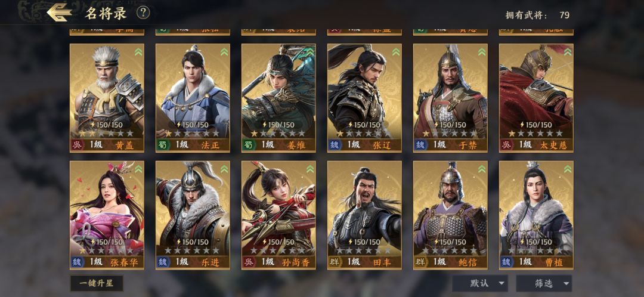Click the 吴 faction badge on 孙尚香

(249, 262)
